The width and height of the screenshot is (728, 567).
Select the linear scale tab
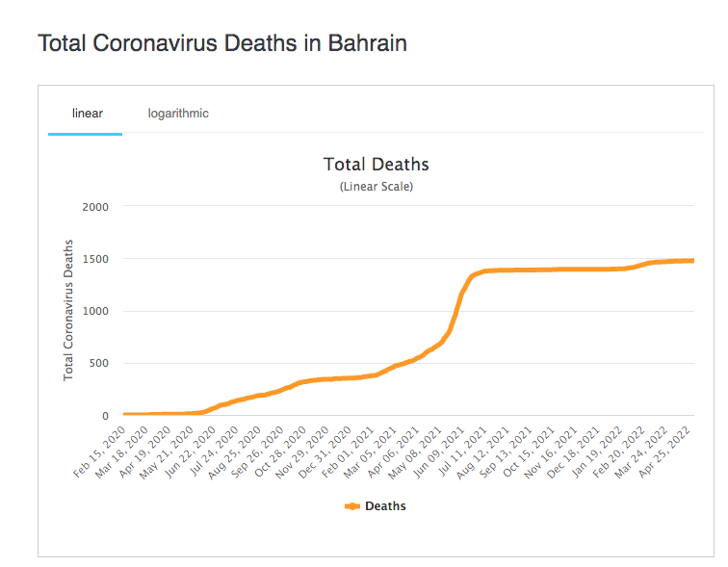(87, 114)
